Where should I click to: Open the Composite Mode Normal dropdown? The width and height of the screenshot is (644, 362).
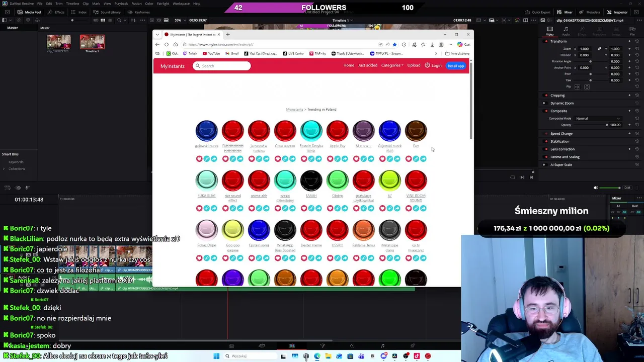[x=598, y=118]
